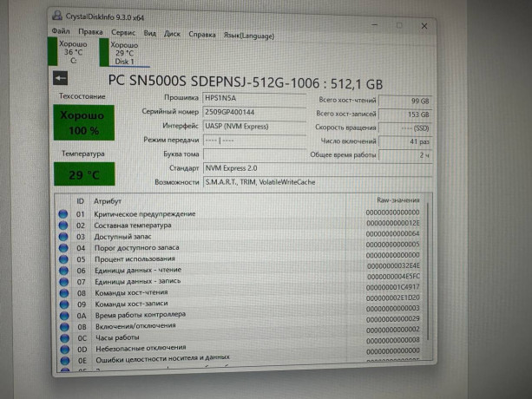Click the host writes value 153 GB
This screenshot has height=399, width=532.
pyautogui.click(x=405, y=114)
